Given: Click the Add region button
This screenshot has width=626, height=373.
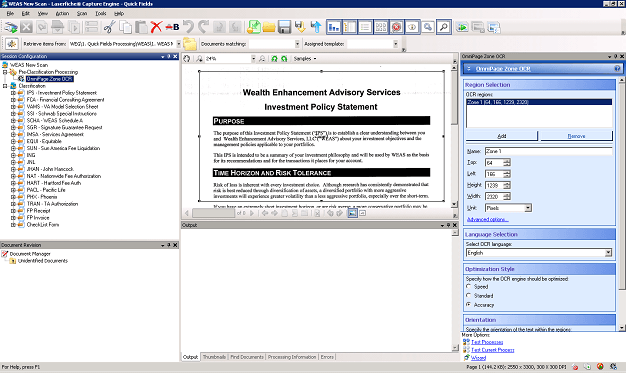Looking at the screenshot, I should pyautogui.click(x=501, y=136).
